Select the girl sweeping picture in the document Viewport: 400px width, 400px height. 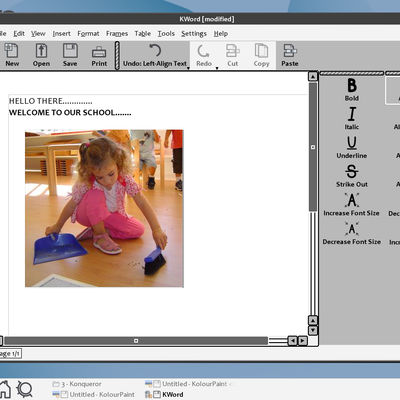click(104, 208)
